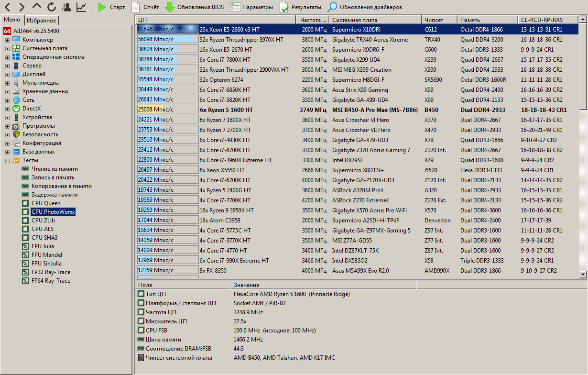Viewport: 588px width, 375px height.
Task: Navigate up with the up arrow
Action: pyautogui.click(x=37, y=7)
